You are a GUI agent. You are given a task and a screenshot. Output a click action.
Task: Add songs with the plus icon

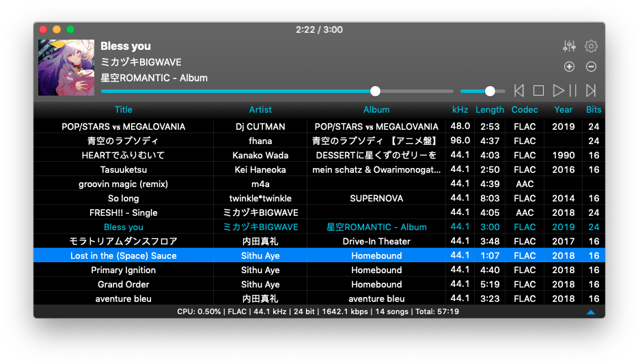coord(569,66)
